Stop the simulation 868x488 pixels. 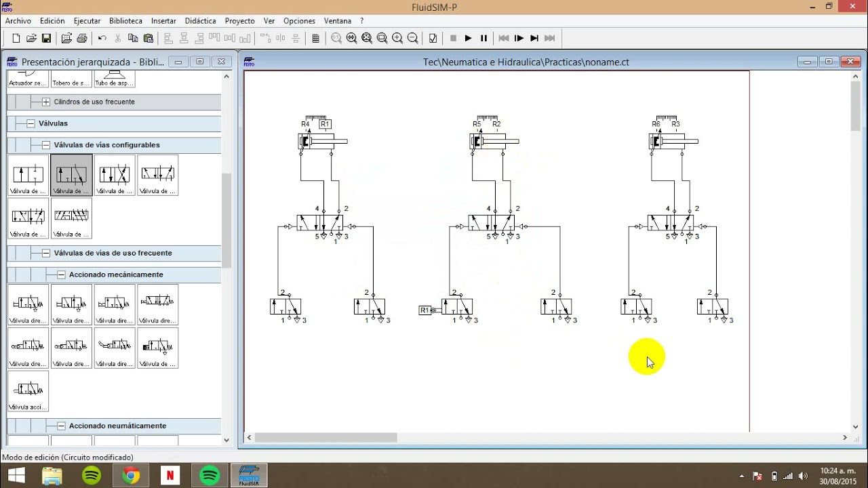(453, 39)
